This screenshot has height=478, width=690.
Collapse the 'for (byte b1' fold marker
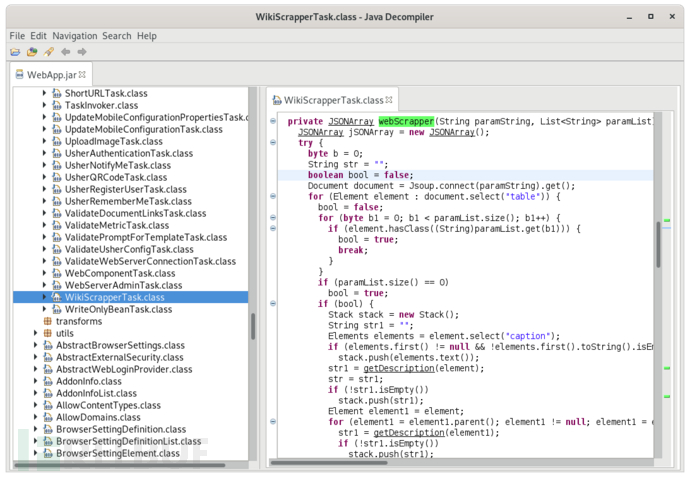[x=273, y=217]
